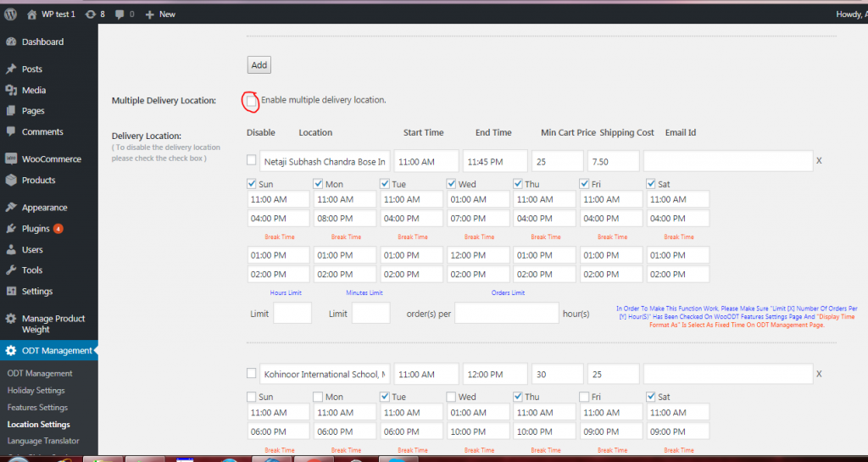The image size is (868, 462).
Task: Click Wed 12:00 PM break time field
Action: pyautogui.click(x=478, y=255)
